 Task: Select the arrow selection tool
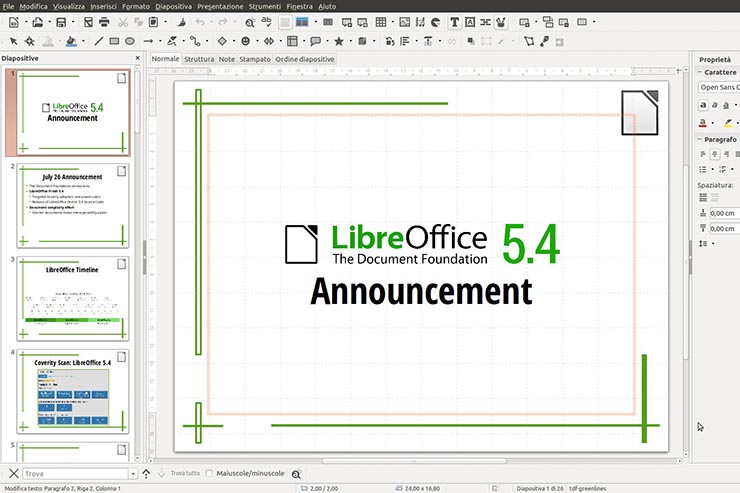click(12, 41)
